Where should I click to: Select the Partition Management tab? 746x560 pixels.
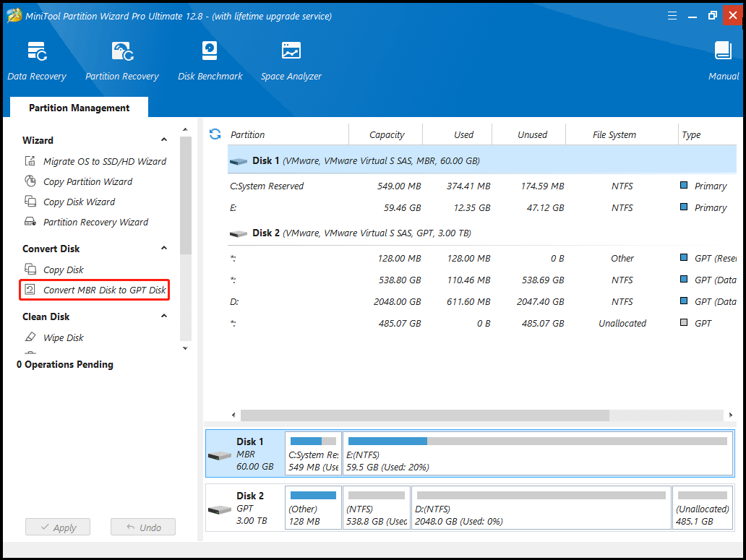tap(79, 108)
